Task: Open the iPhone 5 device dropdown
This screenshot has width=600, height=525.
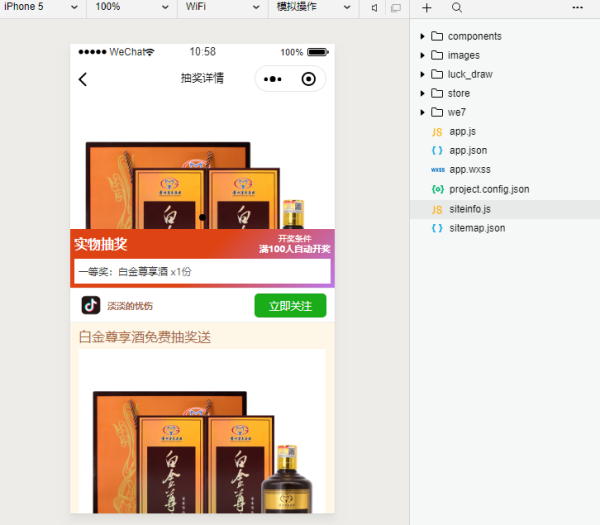Action: click(41, 7)
